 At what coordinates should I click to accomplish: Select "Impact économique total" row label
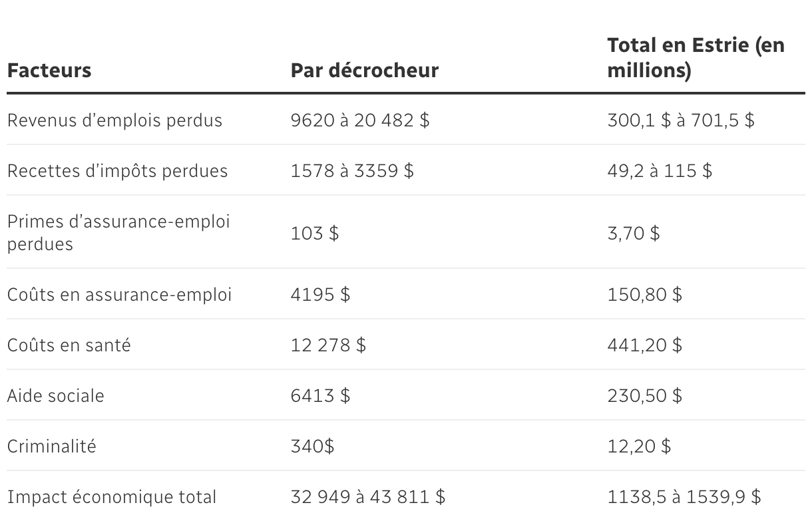tap(112, 497)
